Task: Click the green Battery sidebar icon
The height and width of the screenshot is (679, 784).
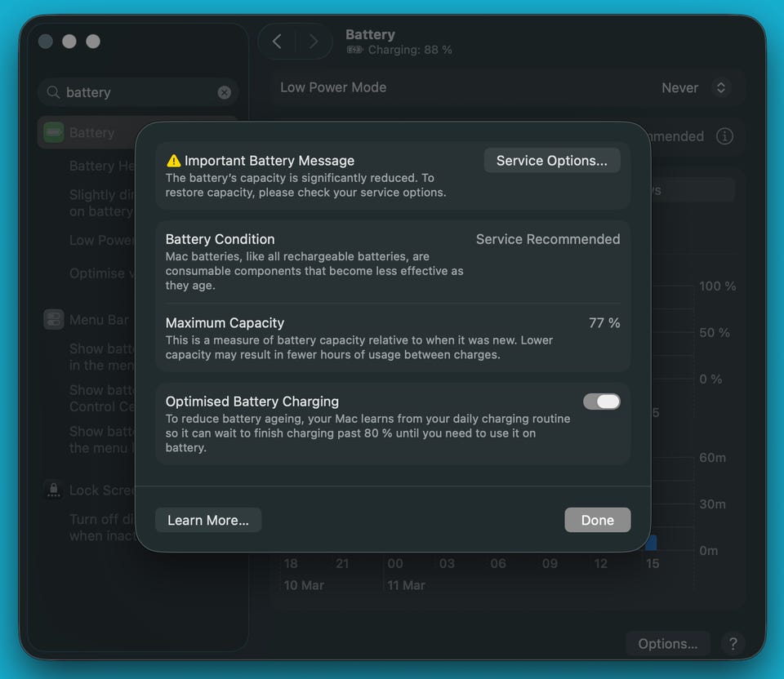Action: pos(54,133)
